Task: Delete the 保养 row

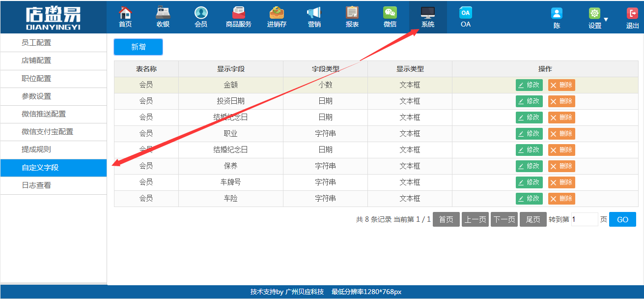Action: pos(561,166)
